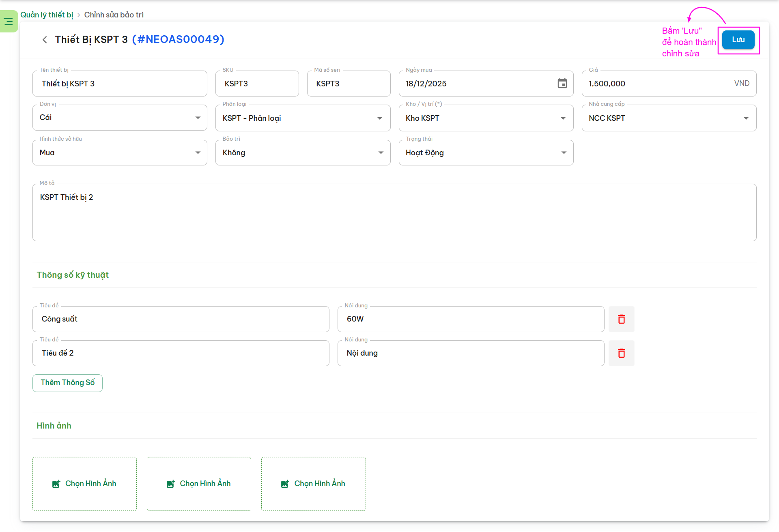Delete the Tiêu đề 2 specification row

[x=621, y=353]
